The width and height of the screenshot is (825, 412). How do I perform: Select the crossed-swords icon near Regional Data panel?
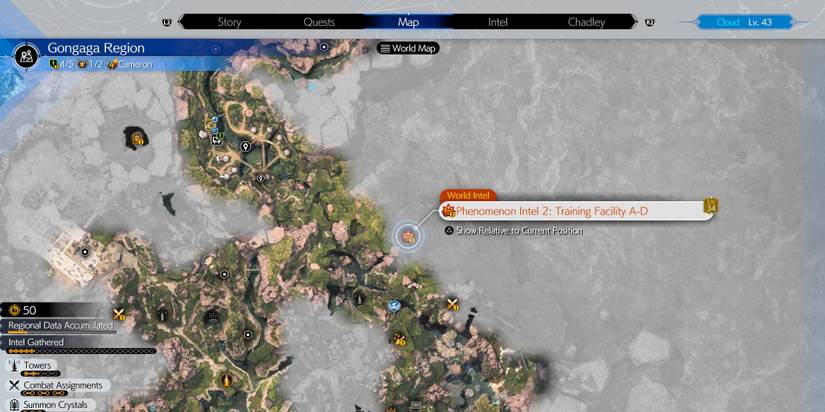click(119, 314)
